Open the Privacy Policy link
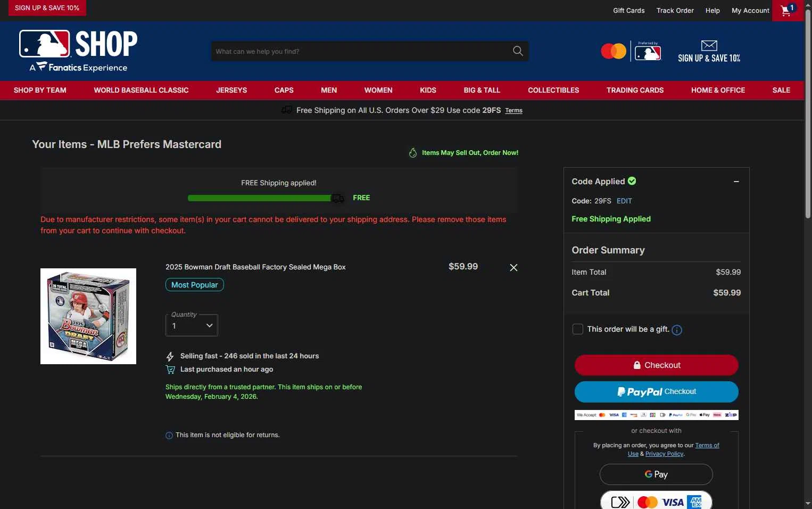The height and width of the screenshot is (509, 812). 664,454
